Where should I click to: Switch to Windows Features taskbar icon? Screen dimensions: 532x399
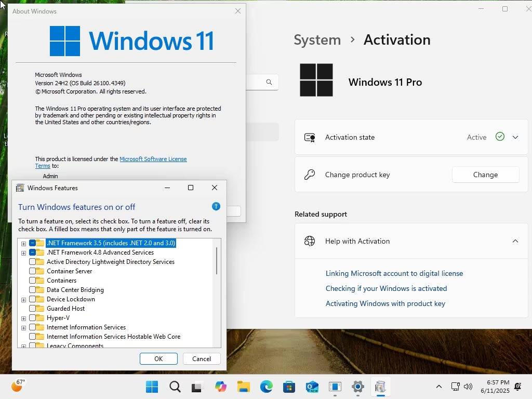click(x=381, y=387)
